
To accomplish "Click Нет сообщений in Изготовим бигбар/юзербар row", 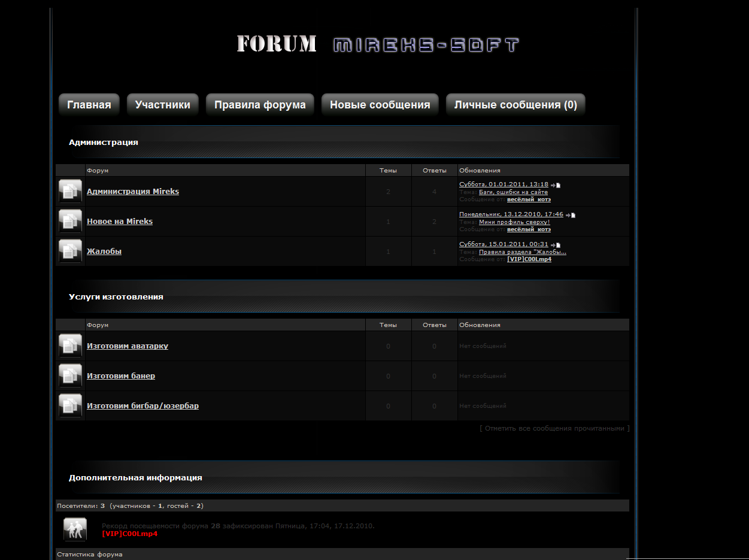I will (483, 406).
